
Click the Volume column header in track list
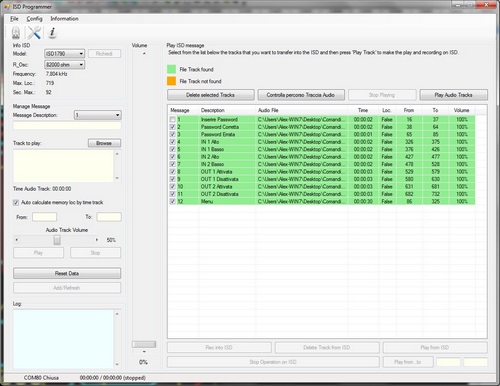tap(462, 110)
